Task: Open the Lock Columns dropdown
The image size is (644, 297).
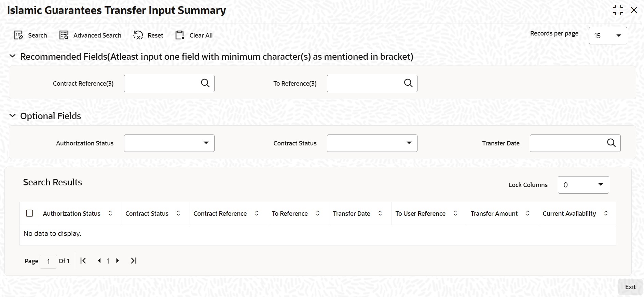Action: [x=583, y=185]
